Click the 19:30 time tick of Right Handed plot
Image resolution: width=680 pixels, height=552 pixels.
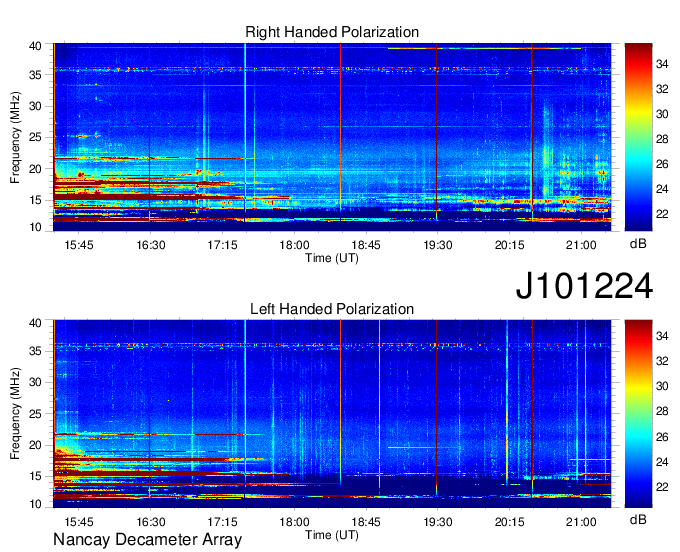point(438,245)
